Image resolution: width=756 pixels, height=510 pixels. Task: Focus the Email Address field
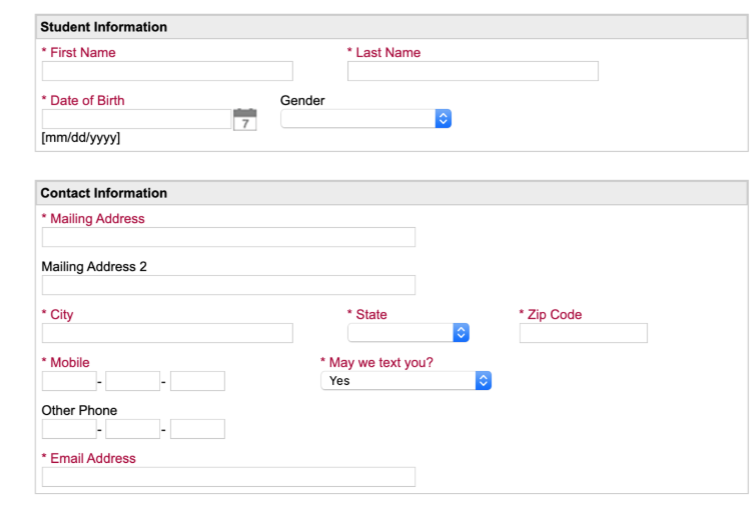[x=229, y=477]
